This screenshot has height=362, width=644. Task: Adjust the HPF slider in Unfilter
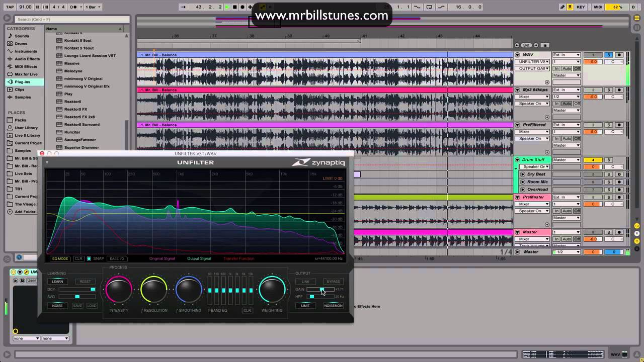click(320, 297)
